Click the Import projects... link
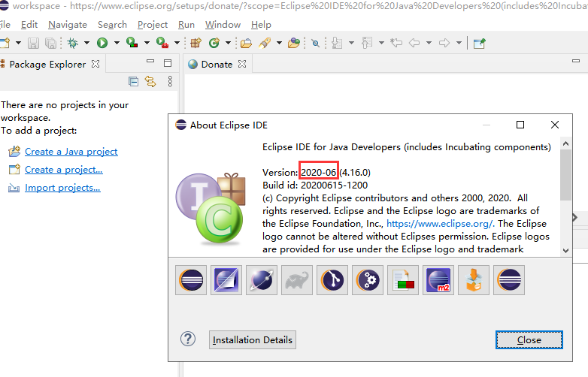 pyautogui.click(x=62, y=188)
